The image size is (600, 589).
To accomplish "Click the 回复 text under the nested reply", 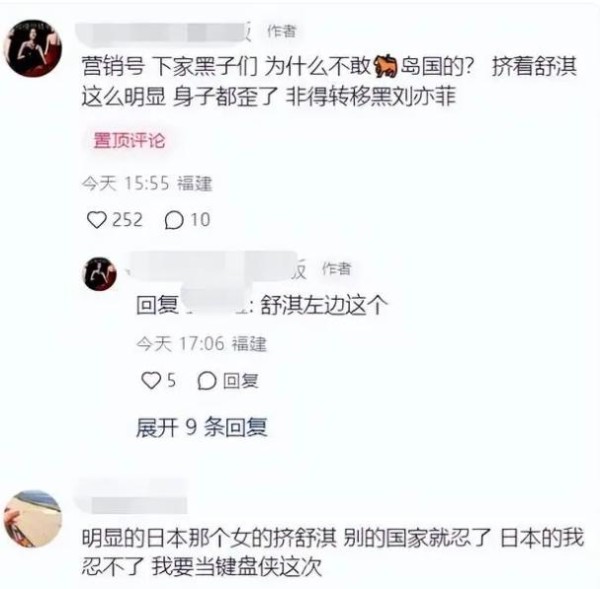I will 240,381.
